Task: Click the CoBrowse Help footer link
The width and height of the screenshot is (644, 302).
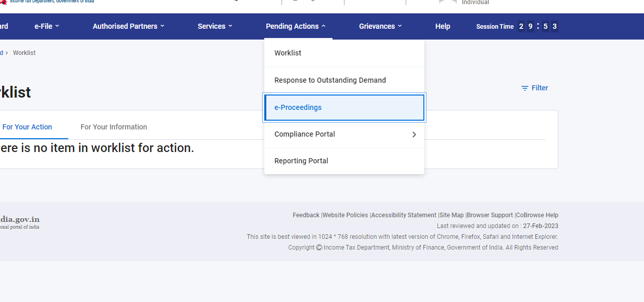Action: pyautogui.click(x=537, y=215)
